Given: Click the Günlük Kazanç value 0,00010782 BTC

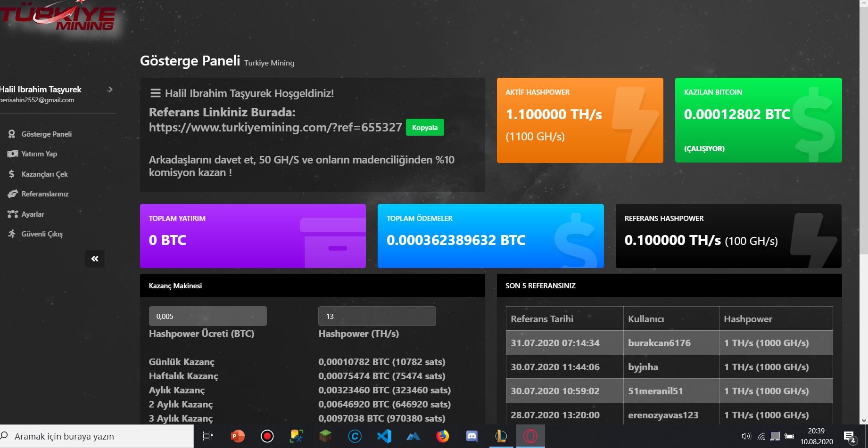Looking at the screenshot, I should click(381, 362).
